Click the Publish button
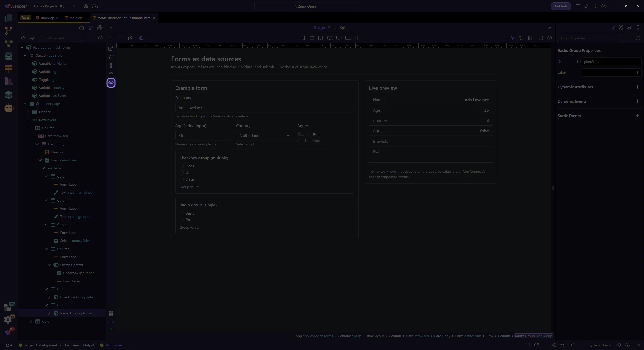The image size is (644, 350). tap(561, 6)
